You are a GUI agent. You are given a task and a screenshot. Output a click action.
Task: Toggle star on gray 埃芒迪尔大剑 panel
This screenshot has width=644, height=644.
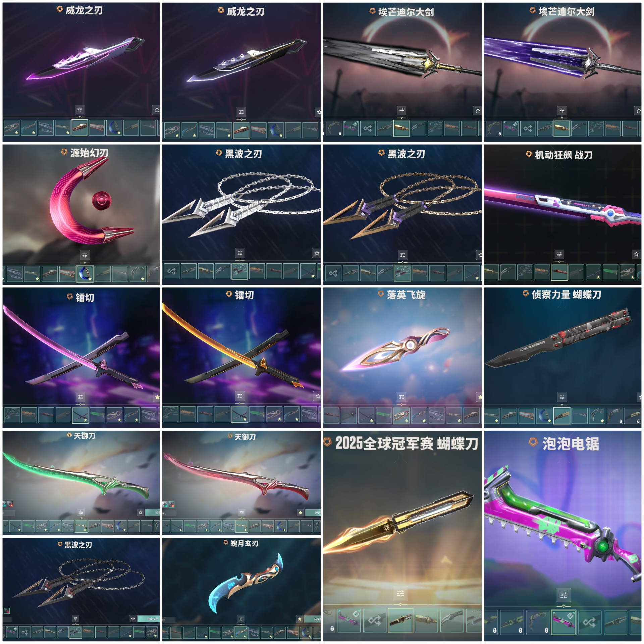click(478, 110)
